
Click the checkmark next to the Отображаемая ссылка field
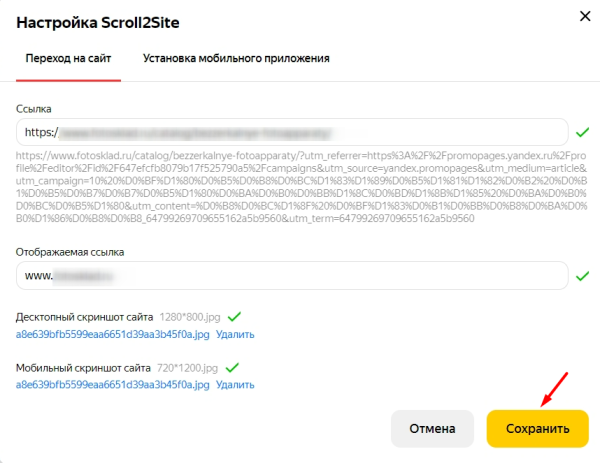coord(583,274)
